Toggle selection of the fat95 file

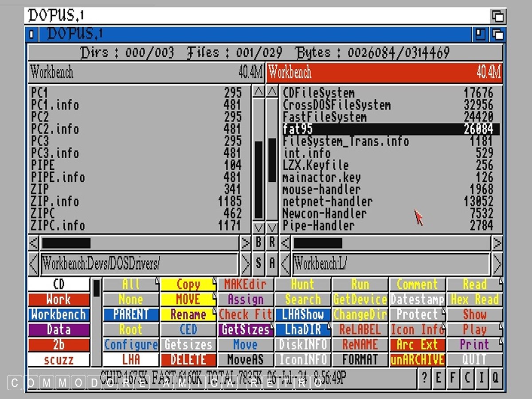[x=390, y=129]
